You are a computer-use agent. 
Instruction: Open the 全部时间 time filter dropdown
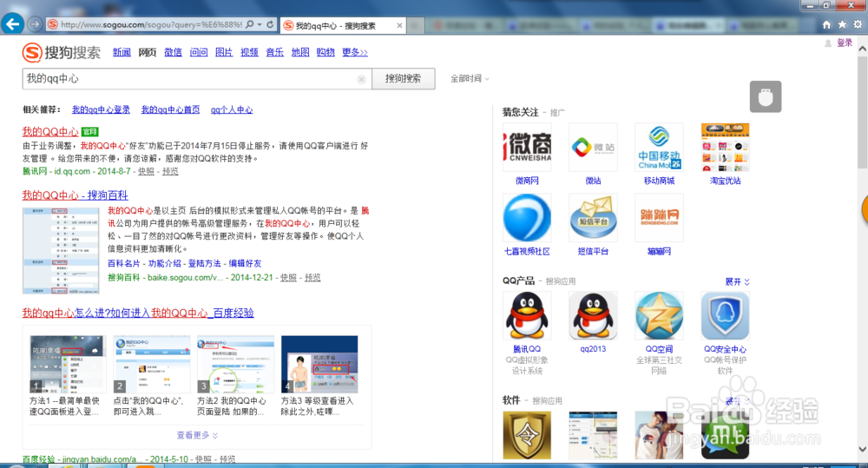click(470, 79)
